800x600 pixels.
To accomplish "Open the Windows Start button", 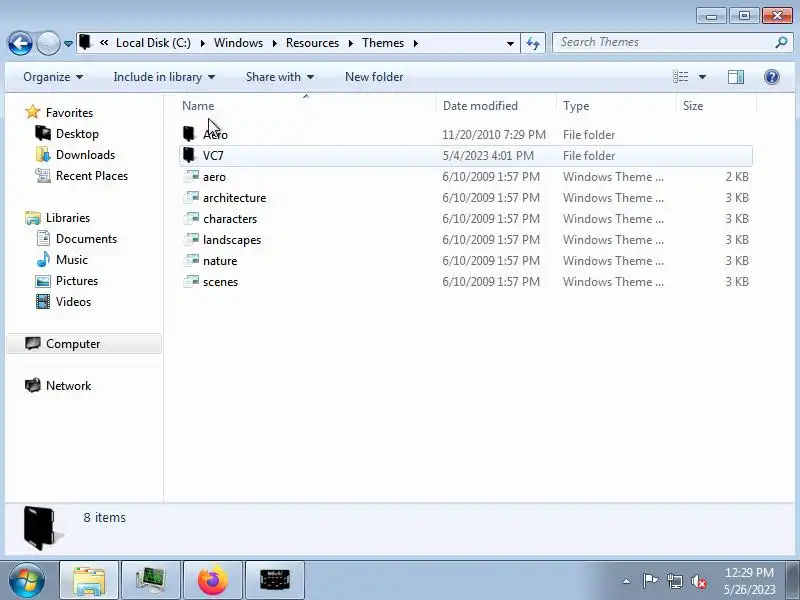I will [x=27, y=580].
